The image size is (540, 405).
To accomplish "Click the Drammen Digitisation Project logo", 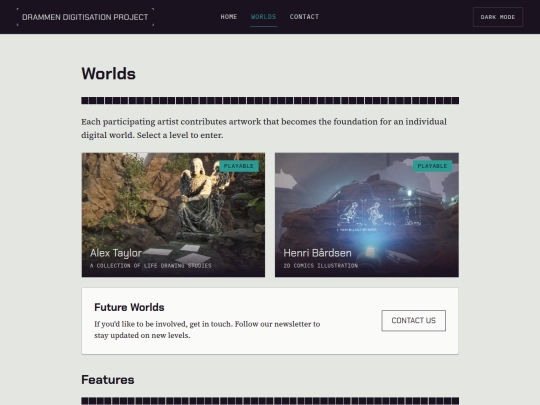I will [x=85, y=17].
